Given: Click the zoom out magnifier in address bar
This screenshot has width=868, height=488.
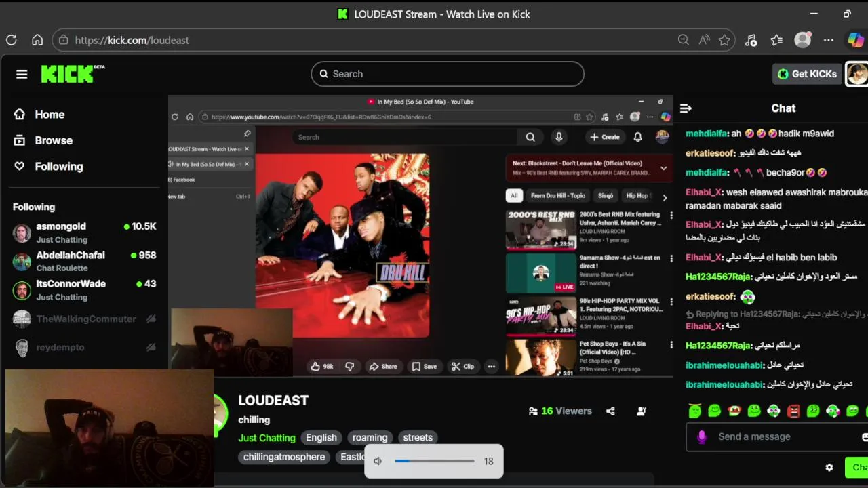Looking at the screenshot, I should click(x=684, y=40).
